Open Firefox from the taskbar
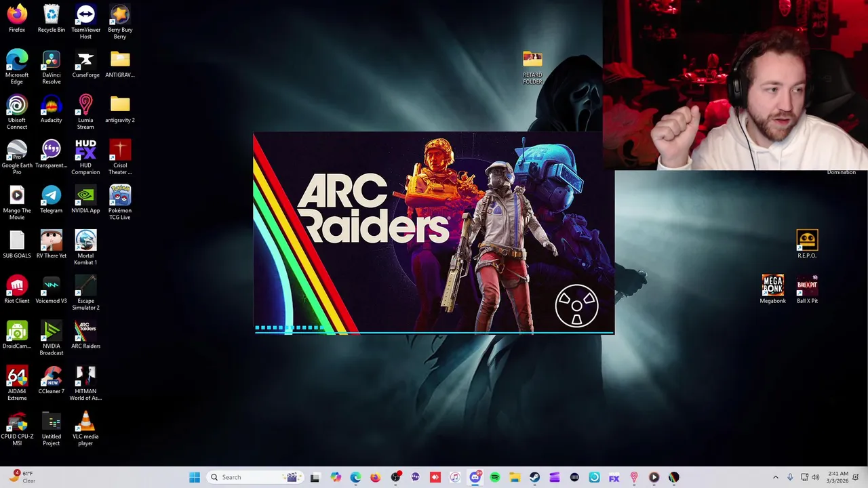The width and height of the screenshot is (868, 488). (x=375, y=477)
